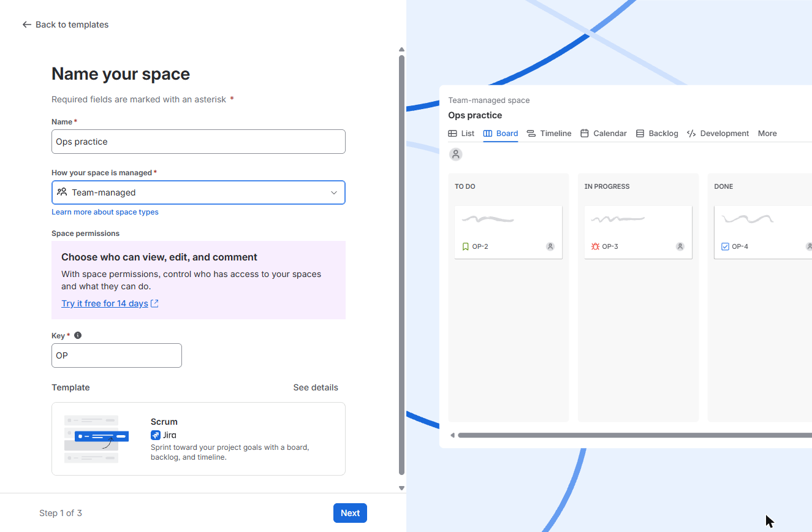This screenshot has height=532, width=812.
Task: Click See details for the template
Action: (x=316, y=387)
